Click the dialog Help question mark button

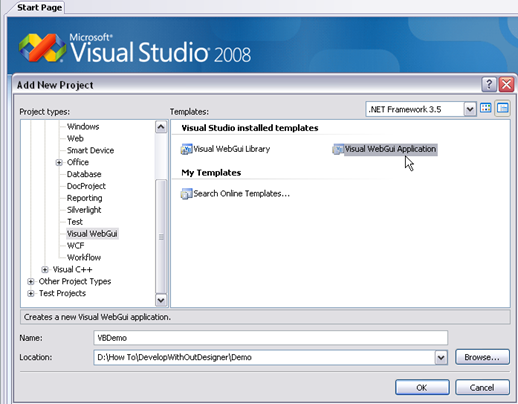489,85
